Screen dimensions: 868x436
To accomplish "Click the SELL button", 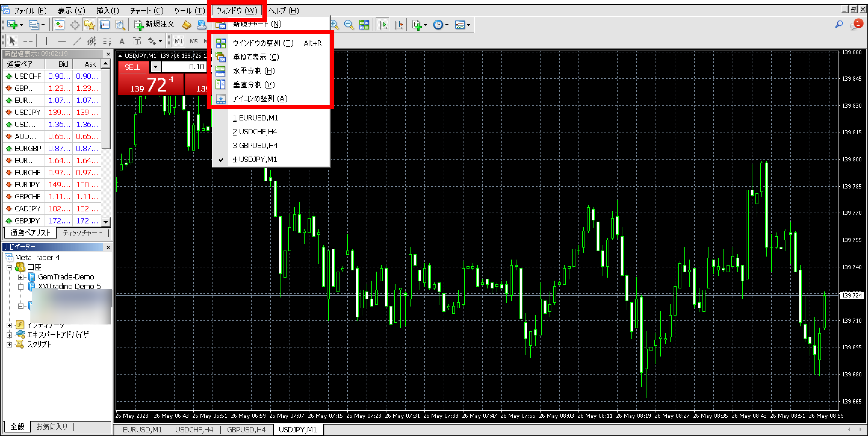I will point(133,67).
